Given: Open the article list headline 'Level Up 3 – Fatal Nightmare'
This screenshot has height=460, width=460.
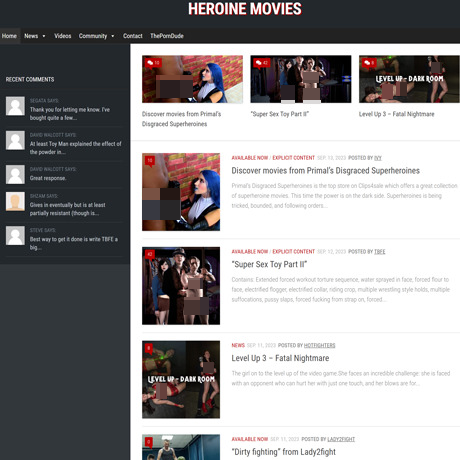Looking at the screenshot, I should click(280, 358).
